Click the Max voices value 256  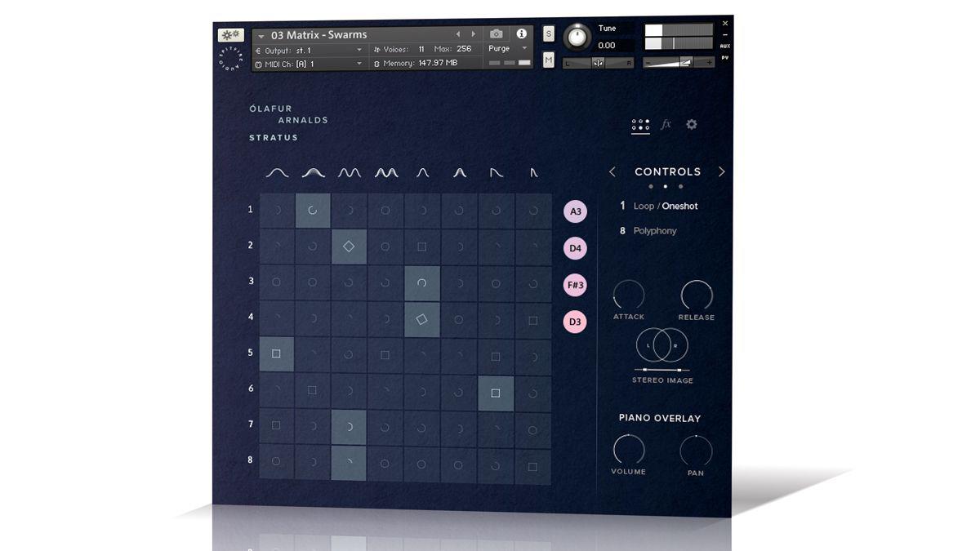click(x=464, y=49)
